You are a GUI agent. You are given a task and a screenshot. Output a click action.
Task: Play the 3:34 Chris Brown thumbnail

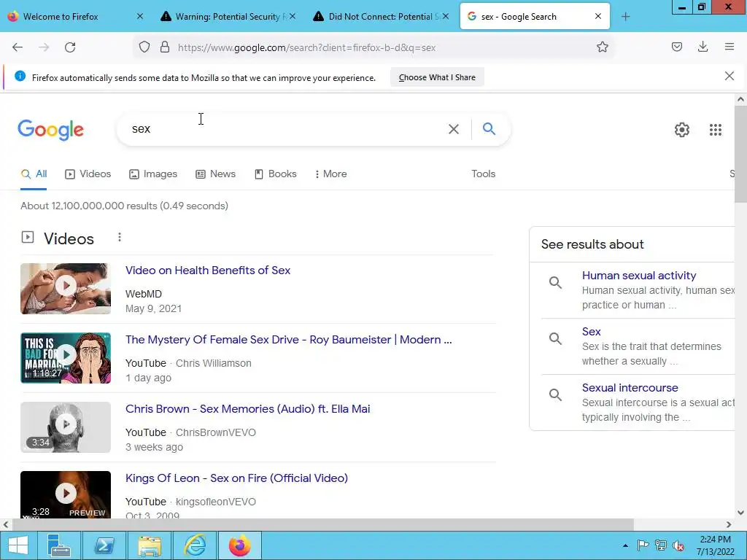pyautogui.click(x=66, y=427)
